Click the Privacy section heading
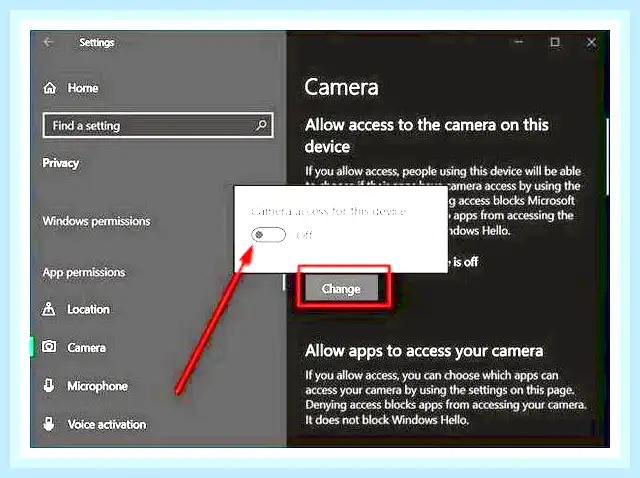Viewport: 640px width, 478px height. [x=60, y=163]
